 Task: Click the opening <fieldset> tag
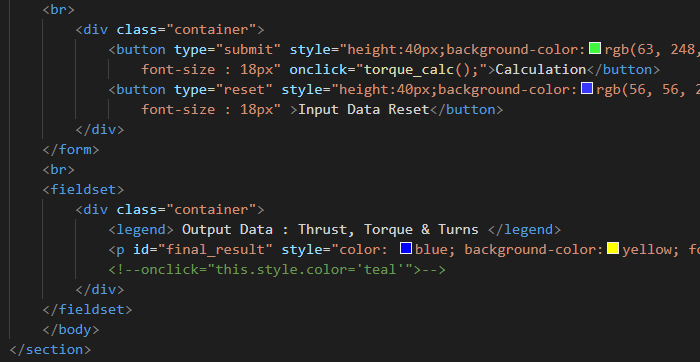83,190
